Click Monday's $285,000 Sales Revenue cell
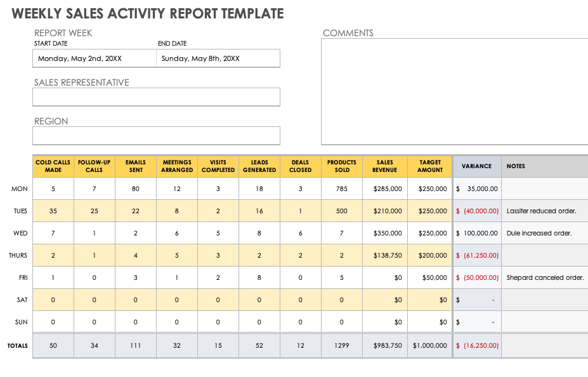The image size is (588, 377). coord(384,189)
